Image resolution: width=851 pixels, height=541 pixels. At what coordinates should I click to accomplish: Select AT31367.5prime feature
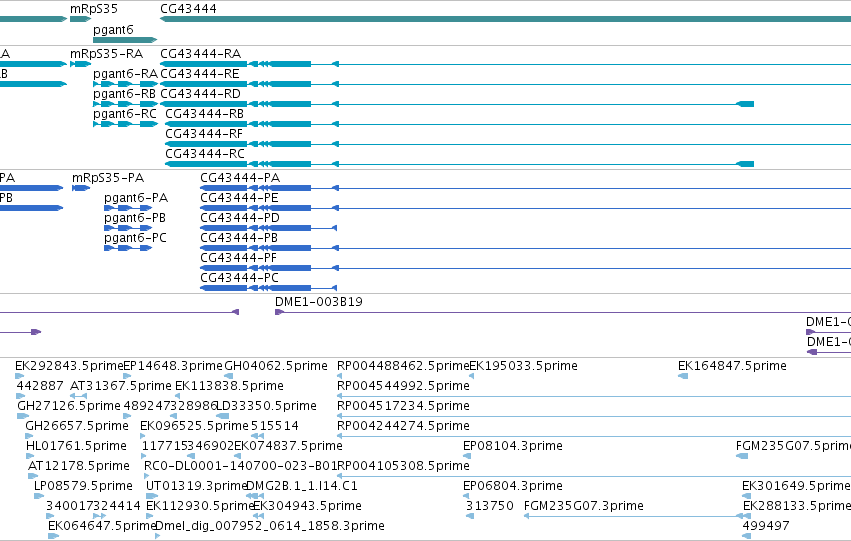(x=120, y=386)
